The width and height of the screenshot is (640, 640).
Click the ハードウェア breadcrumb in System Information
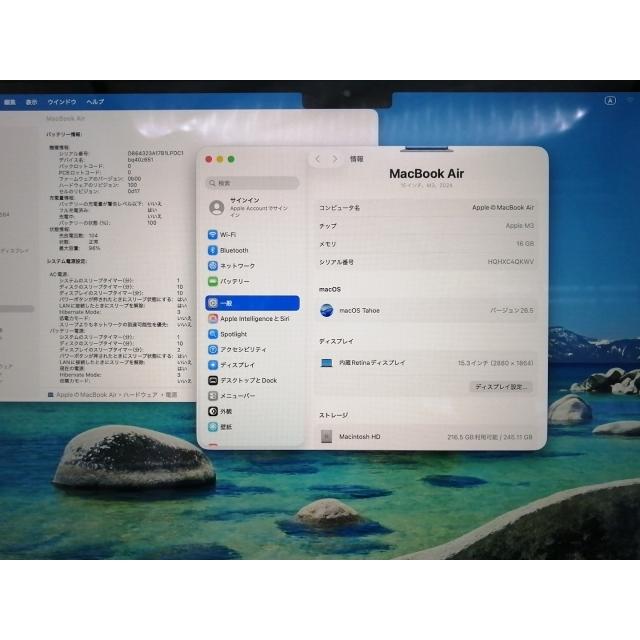tap(140, 395)
